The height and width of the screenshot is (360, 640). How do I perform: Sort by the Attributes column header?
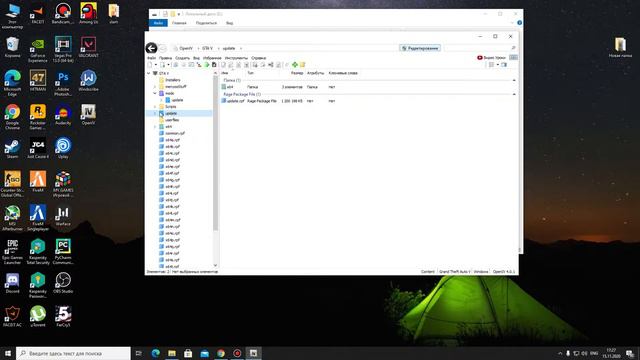tap(315, 73)
